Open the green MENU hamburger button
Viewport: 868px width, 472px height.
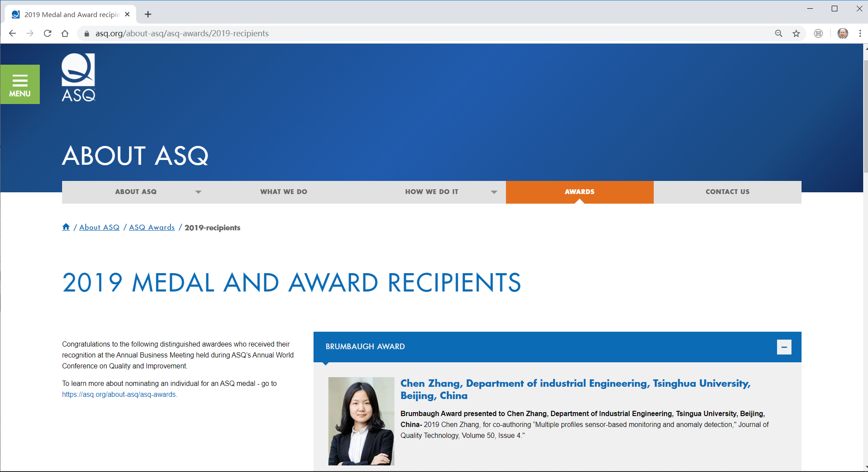pos(20,84)
